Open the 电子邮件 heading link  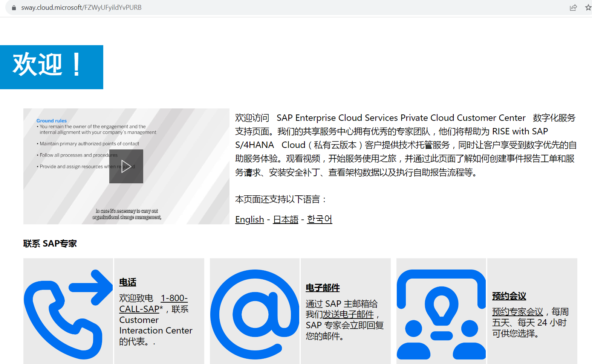click(x=323, y=288)
